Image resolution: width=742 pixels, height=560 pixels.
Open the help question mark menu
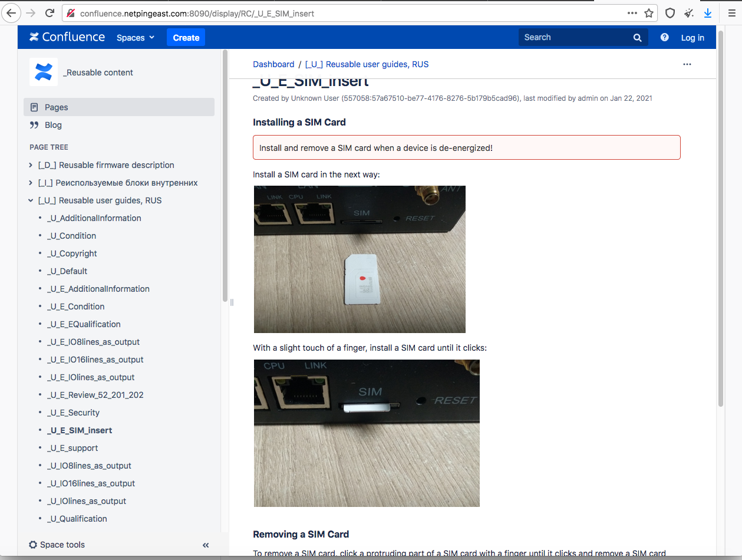point(665,37)
